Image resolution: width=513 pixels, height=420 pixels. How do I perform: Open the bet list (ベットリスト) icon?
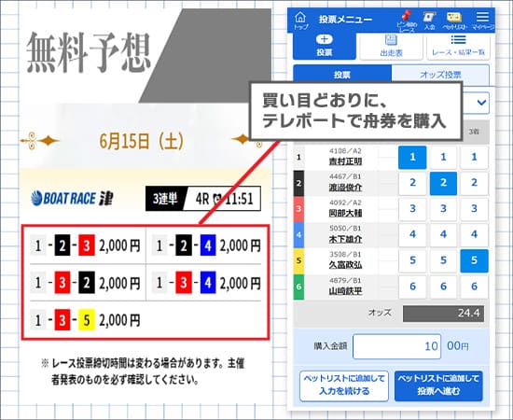pos(455,21)
